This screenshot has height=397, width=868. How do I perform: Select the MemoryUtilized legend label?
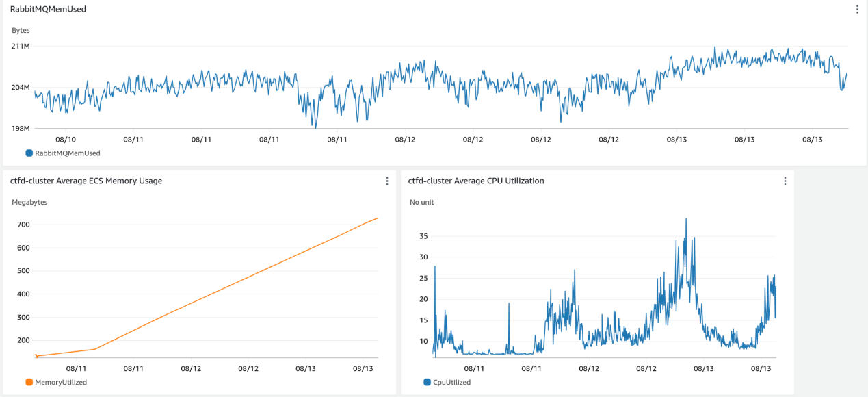pos(60,382)
